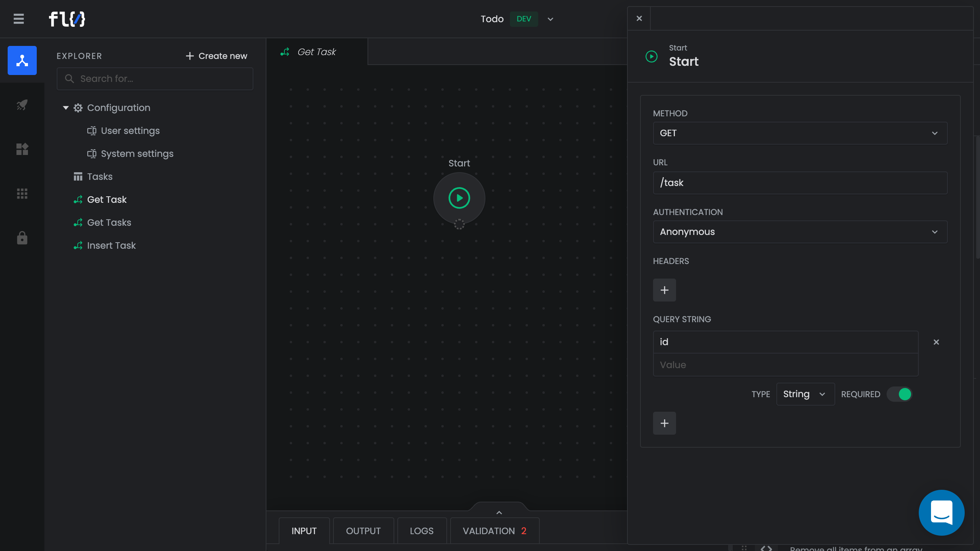Toggle the REQUIRED switch for id

900,394
